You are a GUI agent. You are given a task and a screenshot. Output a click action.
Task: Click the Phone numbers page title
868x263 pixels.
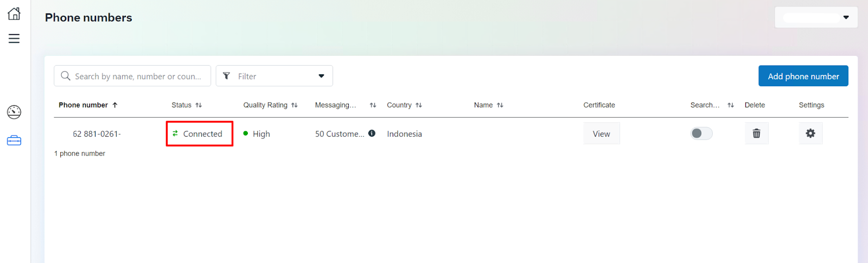click(x=88, y=17)
